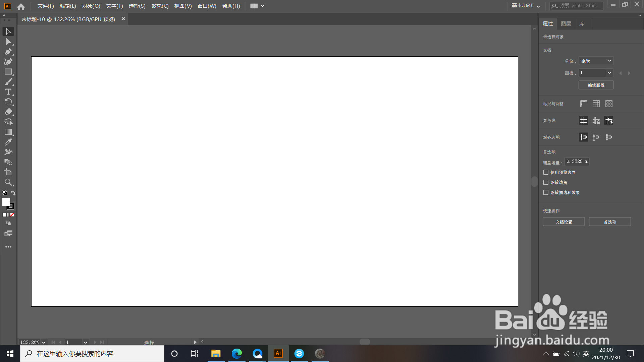Image resolution: width=644 pixels, height=362 pixels.
Task: Open the 对象(O) menu
Action: [x=91, y=6]
